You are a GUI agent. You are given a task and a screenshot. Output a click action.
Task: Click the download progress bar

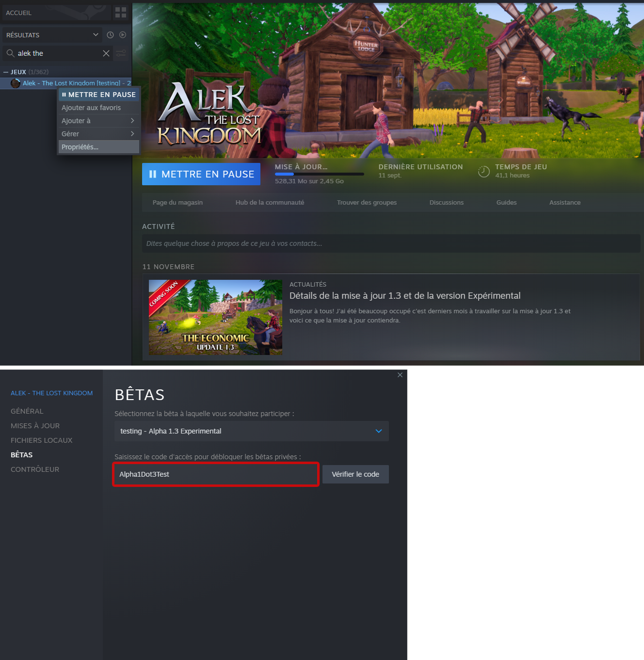point(319,174)
